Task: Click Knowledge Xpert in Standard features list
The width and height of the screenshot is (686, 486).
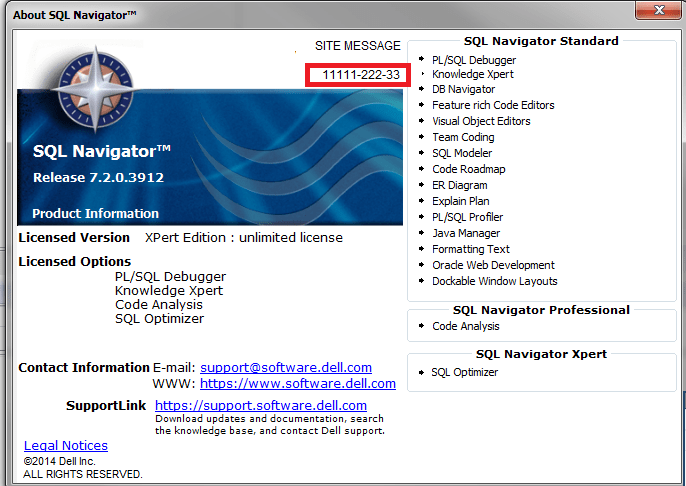Action: (x=472, y=74)
